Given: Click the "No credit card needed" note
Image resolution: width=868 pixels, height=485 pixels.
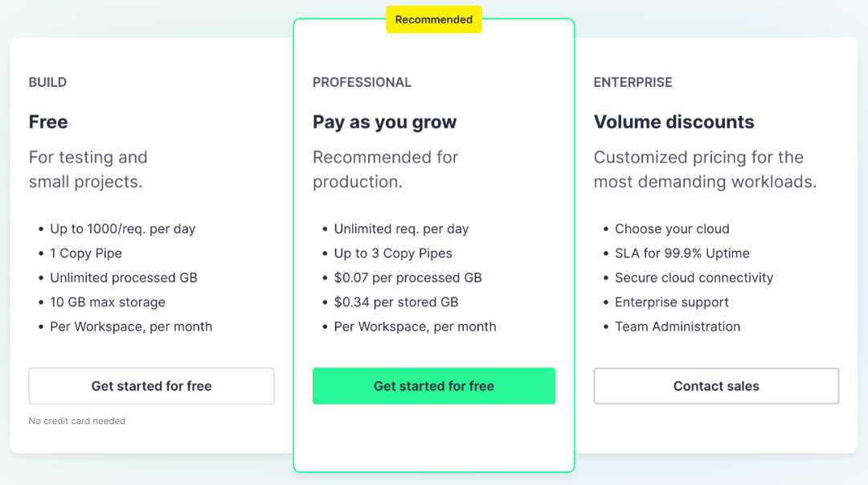Looking at the screenshot, I should point(77,421).
